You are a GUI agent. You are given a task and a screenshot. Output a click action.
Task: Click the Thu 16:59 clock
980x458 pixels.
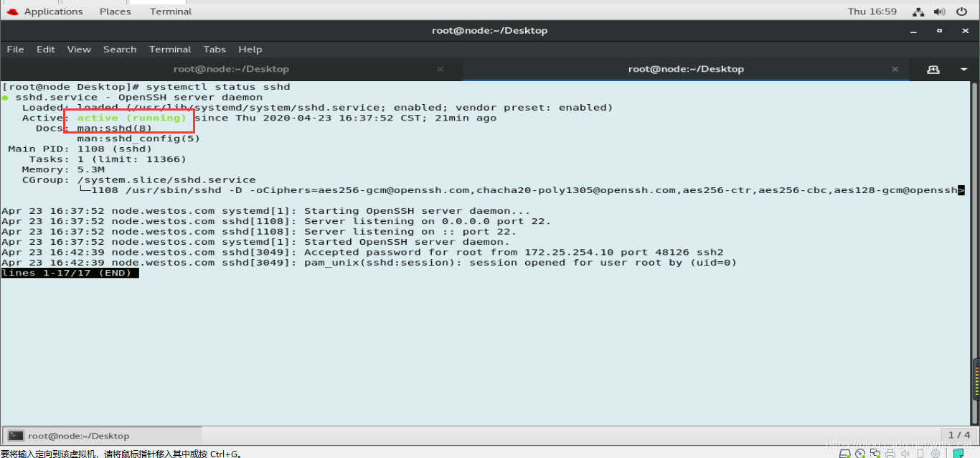pos(872,11)
